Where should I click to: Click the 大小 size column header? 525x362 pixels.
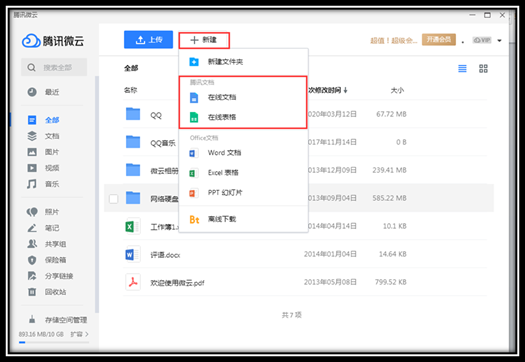(397, 90)
